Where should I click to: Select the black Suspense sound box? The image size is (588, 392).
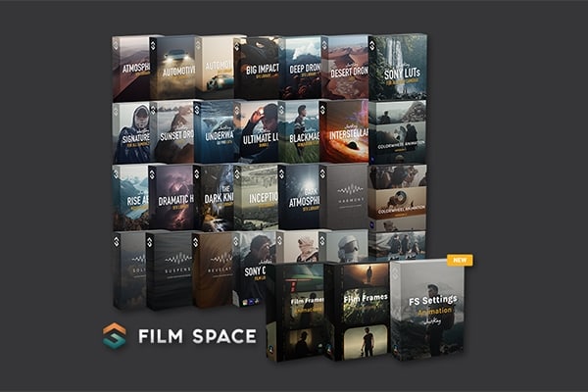point(170,270)
